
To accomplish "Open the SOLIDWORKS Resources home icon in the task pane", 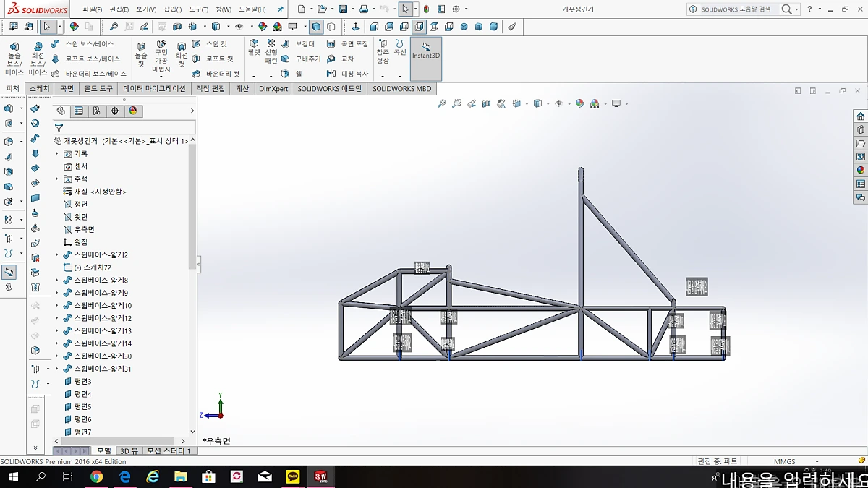I will (x=860, y=116).
